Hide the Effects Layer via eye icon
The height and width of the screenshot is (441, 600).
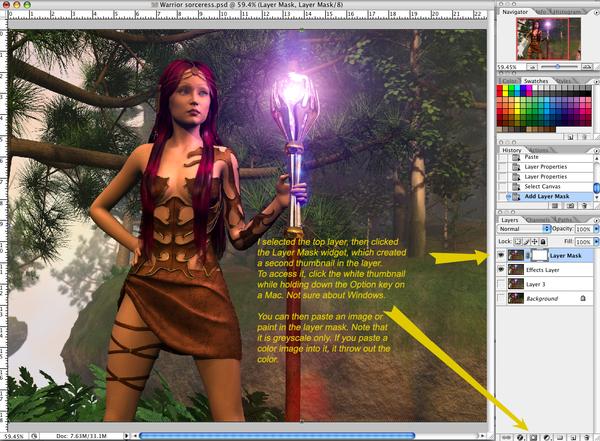tap(501, 270)
